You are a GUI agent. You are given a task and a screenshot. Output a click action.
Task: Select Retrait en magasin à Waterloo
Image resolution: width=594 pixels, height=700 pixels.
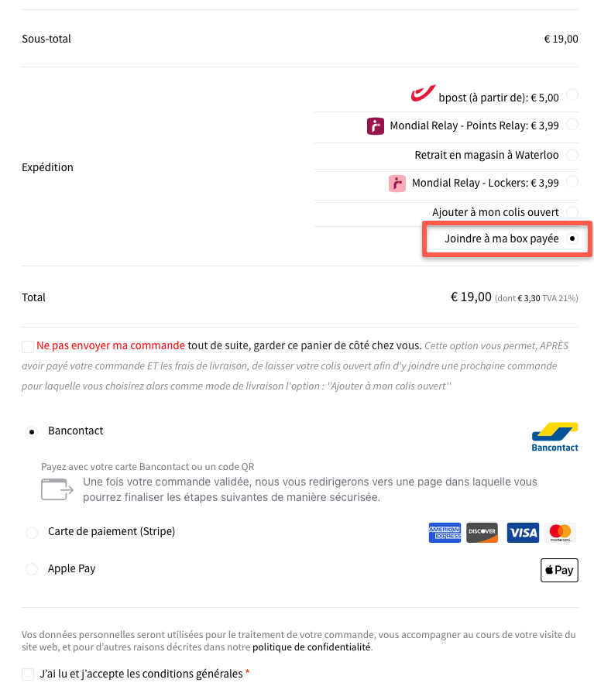pos(572,155)
